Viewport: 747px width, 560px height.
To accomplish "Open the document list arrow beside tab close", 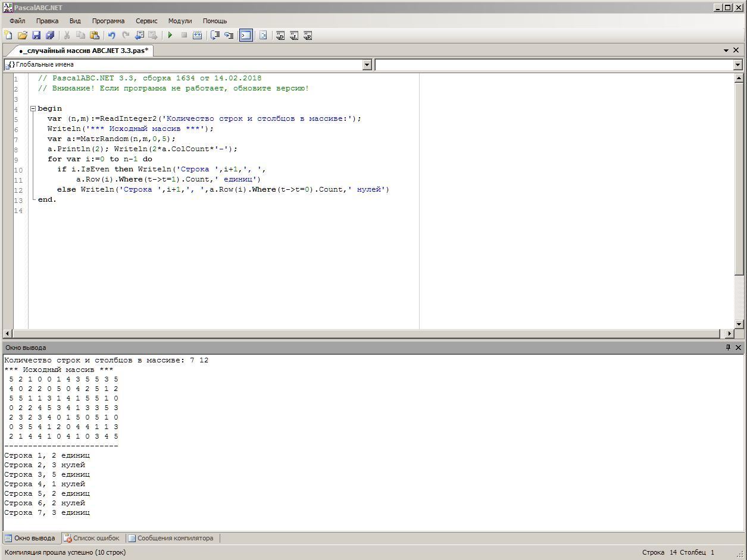I will coord(726,51).
